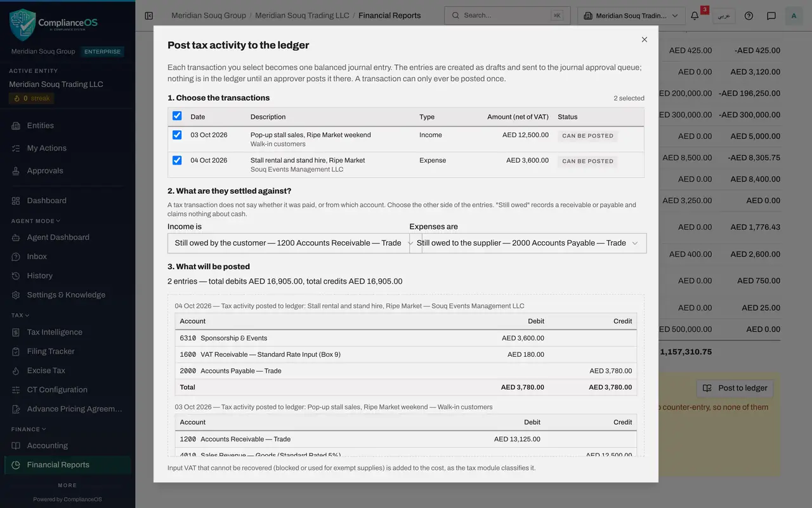Image resolution: width=812 pixels, height=508 pixels.
Task: Click the ENTERPRISE plan badge
Action: [x=102, y=51]
